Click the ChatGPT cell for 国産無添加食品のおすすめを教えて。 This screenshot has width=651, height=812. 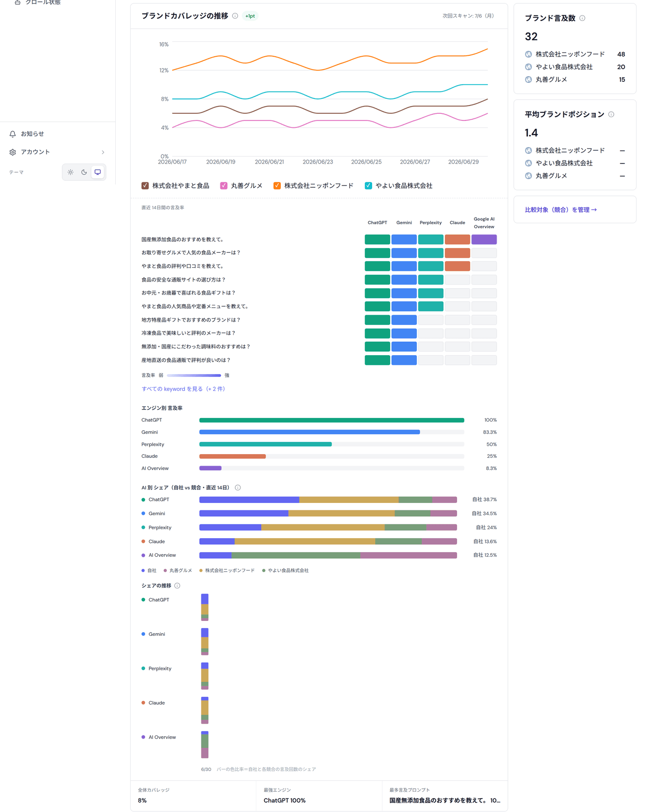coord(377,239)
